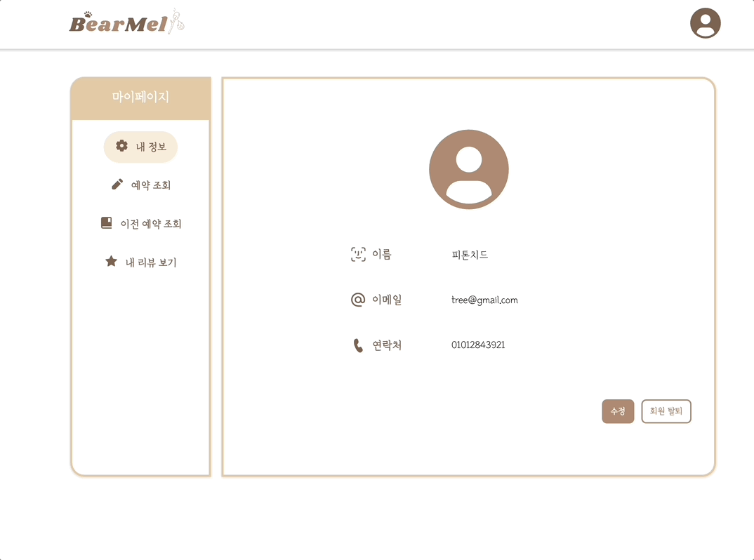Image resolution: width=754 pixels, height=560 pixels.
Task: Click the name value 피톤치드
Action: [470, 255]
